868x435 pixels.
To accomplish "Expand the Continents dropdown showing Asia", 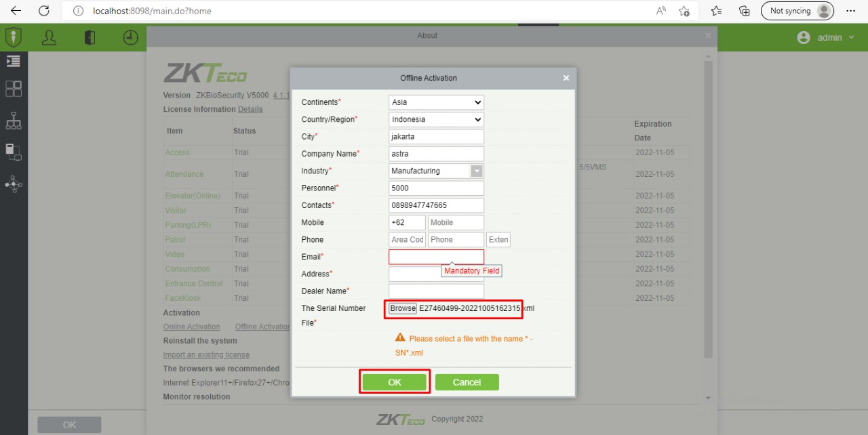I will point(437,102).
